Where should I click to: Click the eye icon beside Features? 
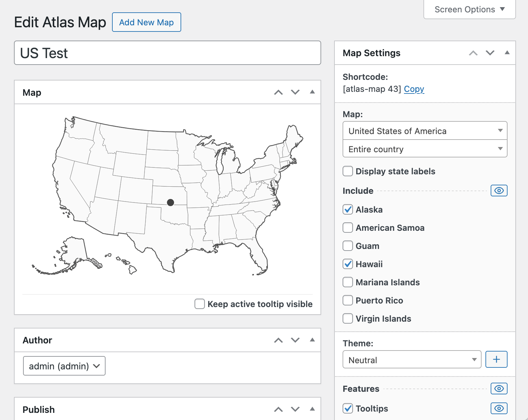coord(499,389)
